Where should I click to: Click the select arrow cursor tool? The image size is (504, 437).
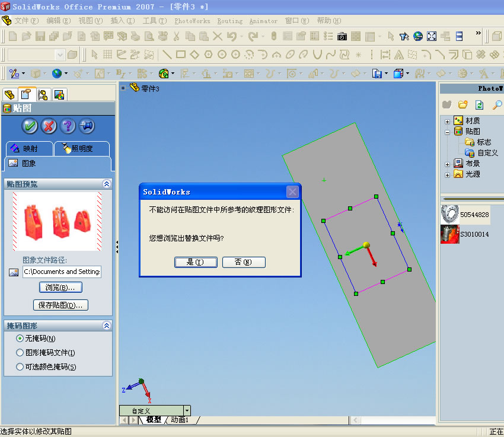(x=94, y=55)
